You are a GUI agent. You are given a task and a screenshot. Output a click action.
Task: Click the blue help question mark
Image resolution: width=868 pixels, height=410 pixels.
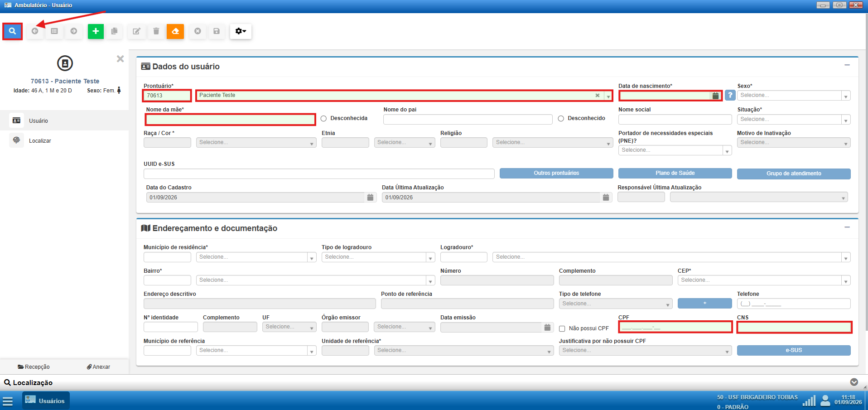tap(730, 95)
